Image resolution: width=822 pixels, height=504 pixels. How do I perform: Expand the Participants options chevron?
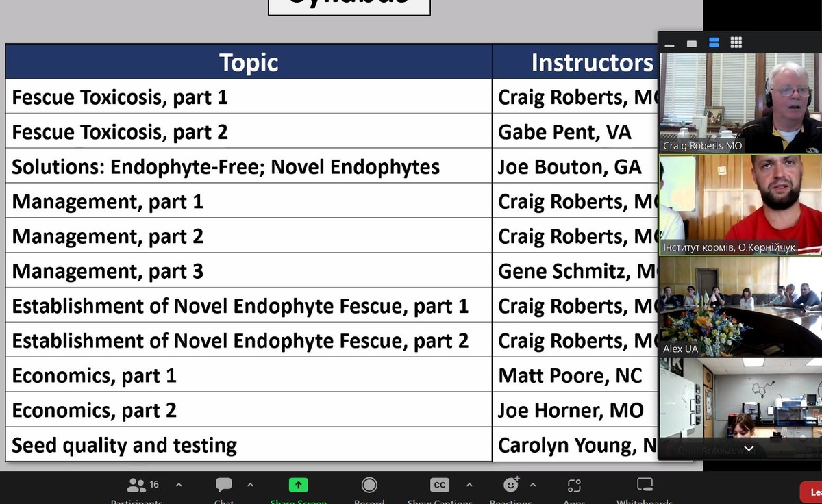(179, 485)
